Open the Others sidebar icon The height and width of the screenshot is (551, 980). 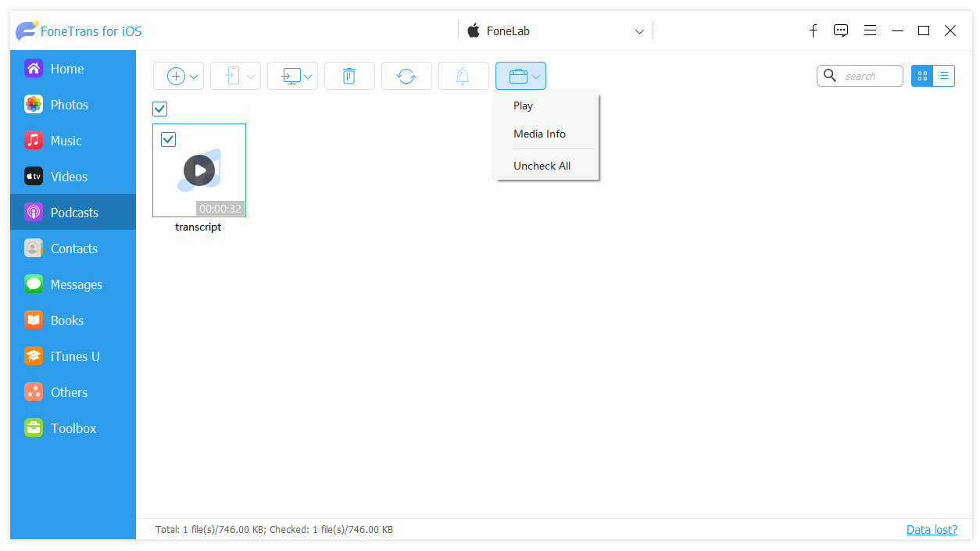pos(34,392)
